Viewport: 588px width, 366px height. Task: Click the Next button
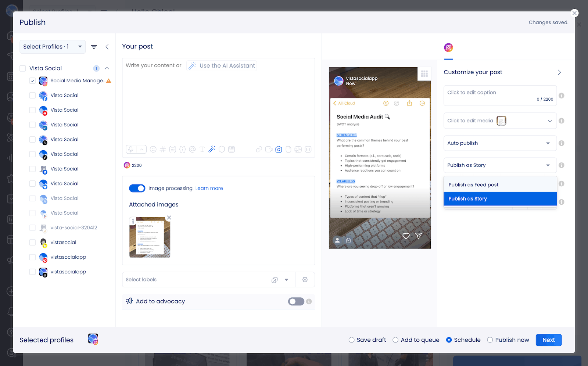click(x=549, y=340)
